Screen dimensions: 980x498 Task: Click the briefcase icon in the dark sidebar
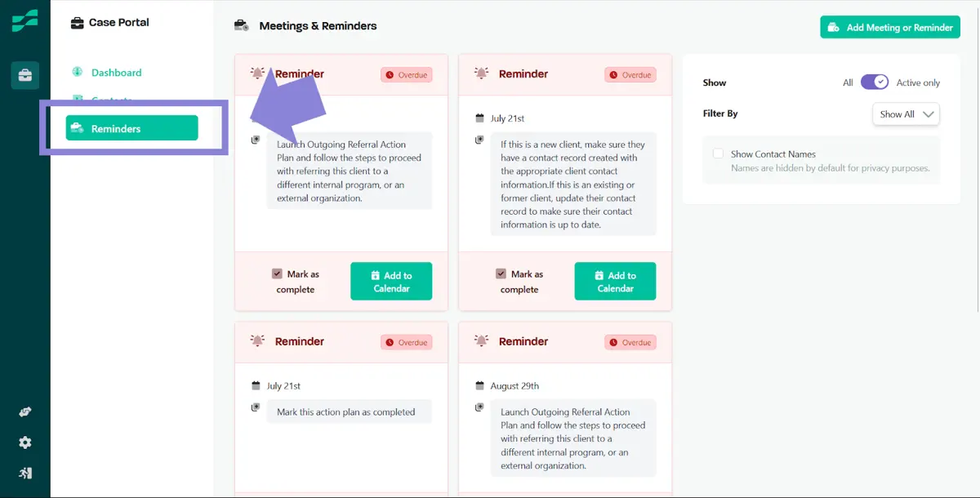pyautogui.click(x=24, y=75)
